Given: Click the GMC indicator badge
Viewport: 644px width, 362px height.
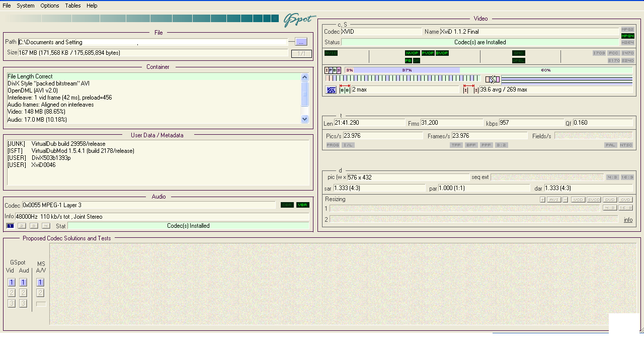Looking at the screenshot, I should point(519,53).
